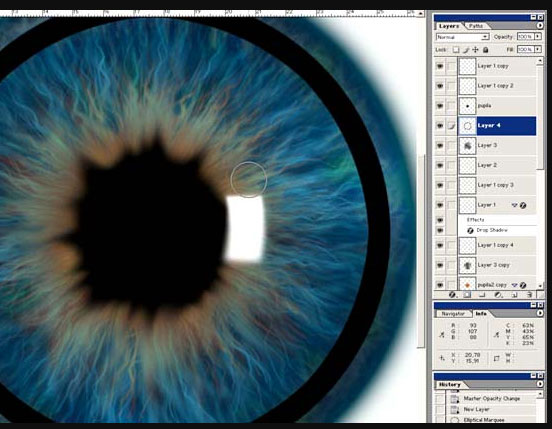Click pupila2 copy layer style icon

click(523, 285)
